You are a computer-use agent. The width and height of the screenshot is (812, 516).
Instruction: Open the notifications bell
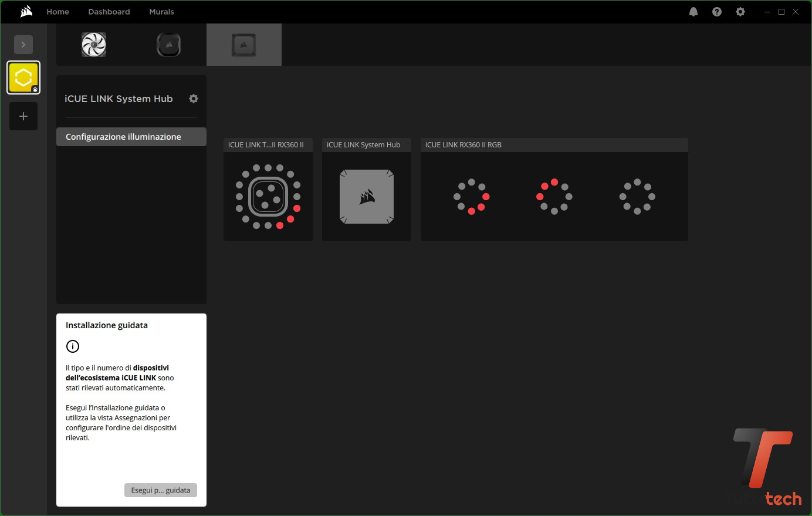[693, 12]
